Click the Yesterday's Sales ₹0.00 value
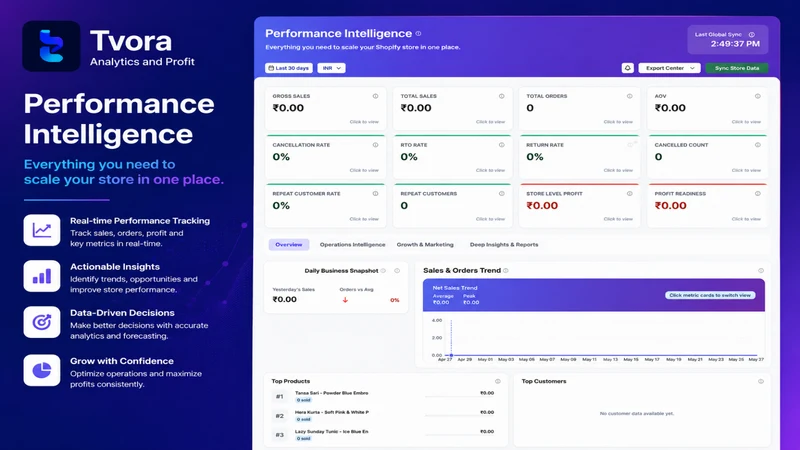Image resolution: width=800 pixels, height=450 pixels. [x=285, y=299]
